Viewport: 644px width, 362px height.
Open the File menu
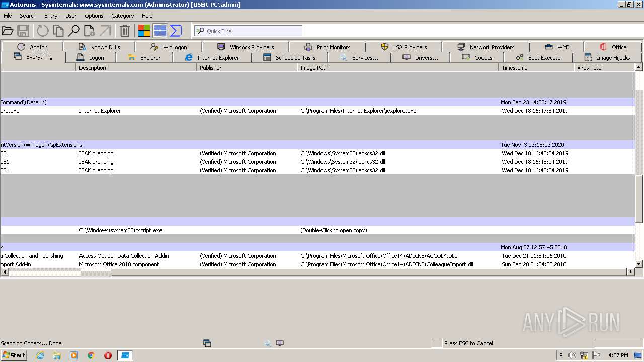8,16
